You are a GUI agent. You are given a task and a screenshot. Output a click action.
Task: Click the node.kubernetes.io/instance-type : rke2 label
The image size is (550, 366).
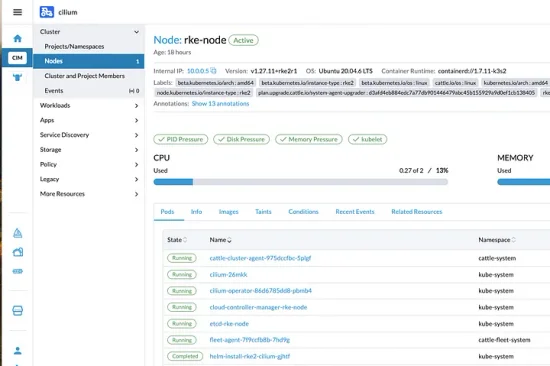tap(203, 93)
